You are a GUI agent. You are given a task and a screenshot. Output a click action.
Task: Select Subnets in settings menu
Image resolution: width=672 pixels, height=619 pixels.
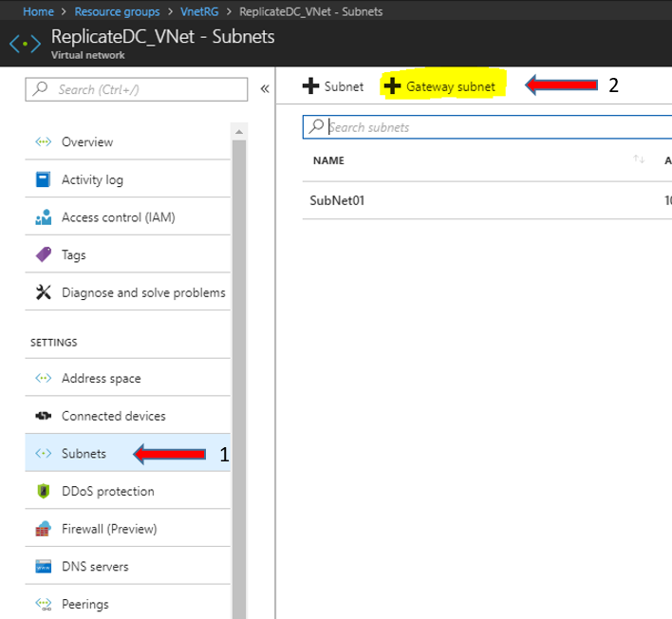click(128, 453)
